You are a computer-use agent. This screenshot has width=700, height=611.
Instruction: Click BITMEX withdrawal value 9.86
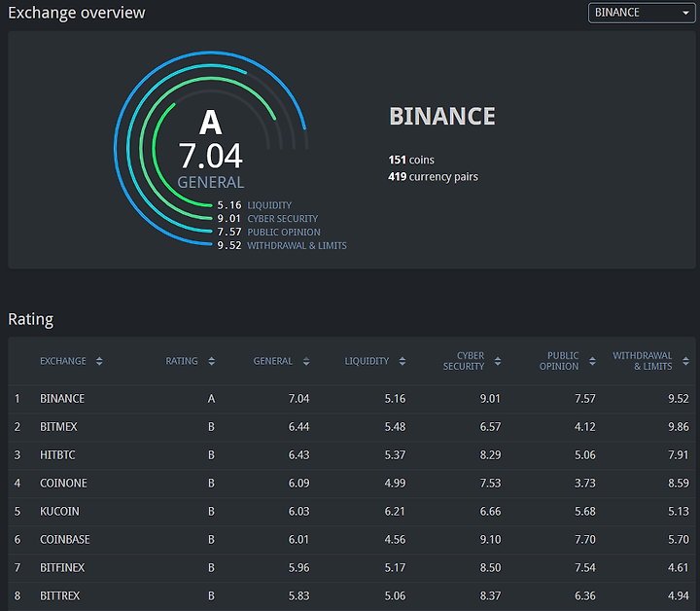click(x=679, y=427)
